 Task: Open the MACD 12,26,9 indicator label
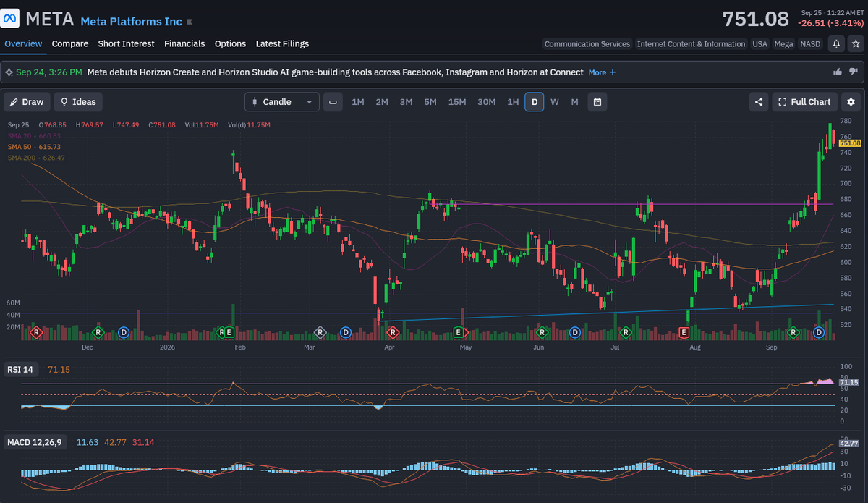click(34, 442)
